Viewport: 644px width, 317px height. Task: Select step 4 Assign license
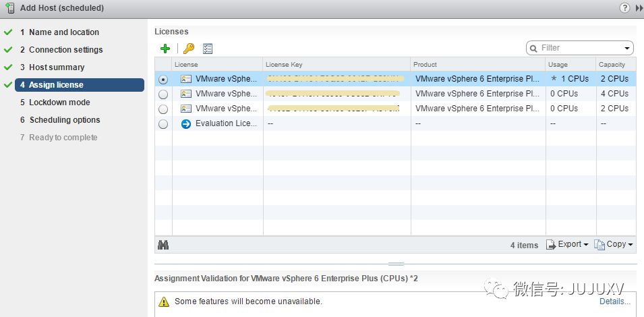pos(80,85)
